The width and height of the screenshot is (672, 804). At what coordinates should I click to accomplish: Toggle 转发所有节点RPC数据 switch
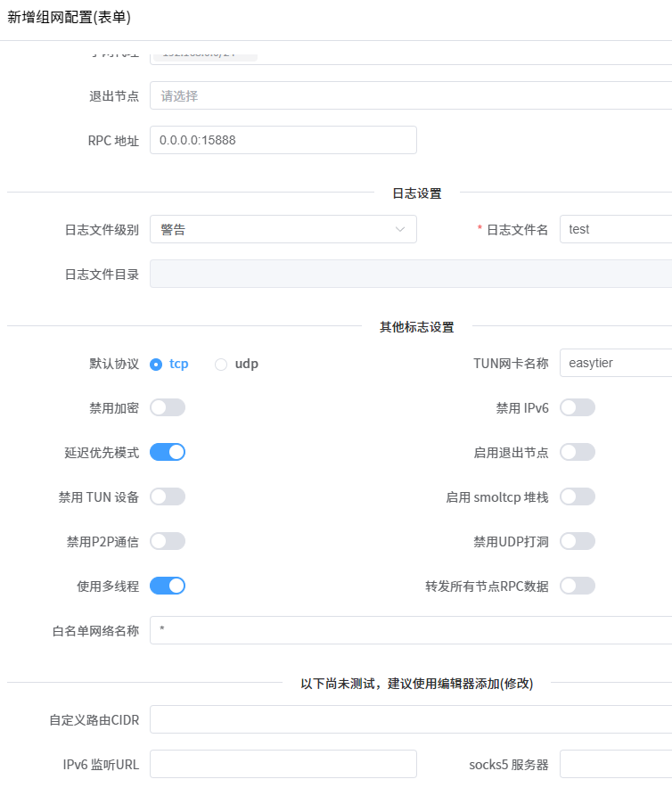click(578, 587)
